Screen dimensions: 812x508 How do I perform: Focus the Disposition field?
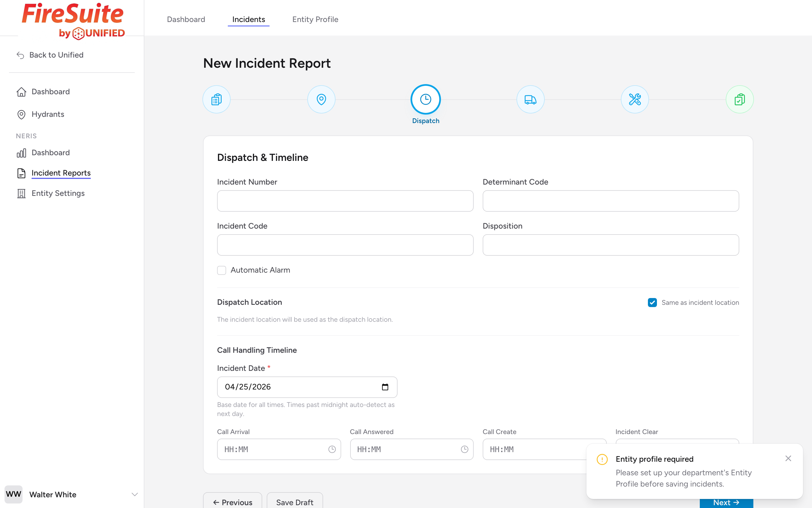[611, 245]
